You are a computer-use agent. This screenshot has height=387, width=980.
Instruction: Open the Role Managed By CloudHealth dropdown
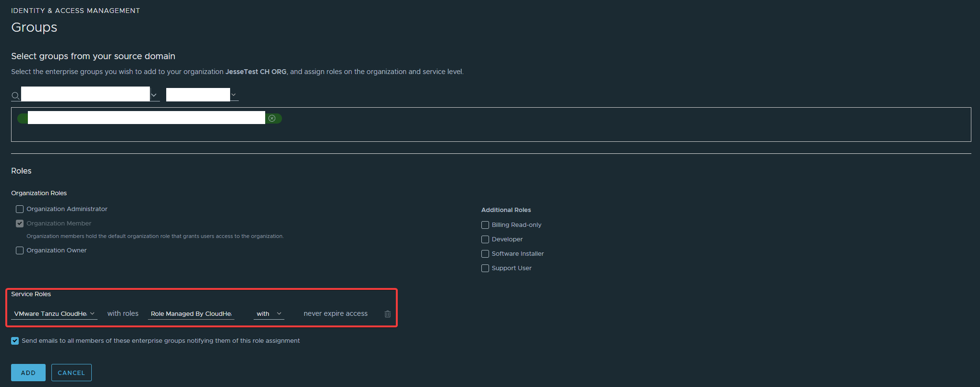pos(192,314)
